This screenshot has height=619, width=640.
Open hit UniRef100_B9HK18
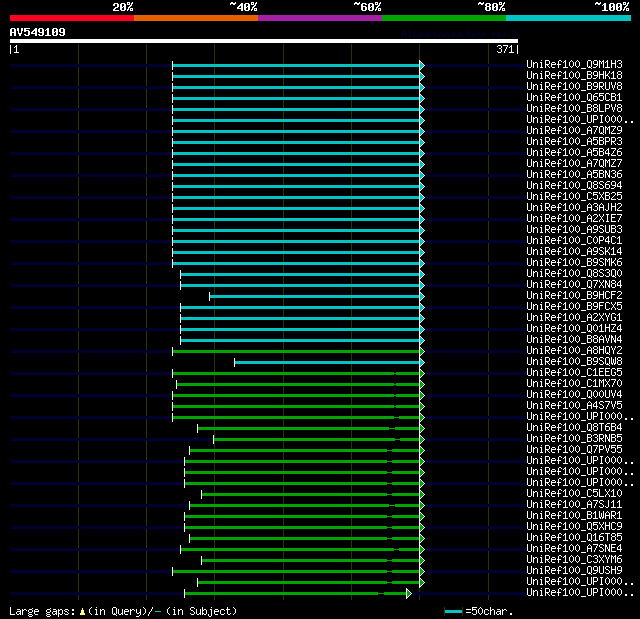[x=574, y=75]
